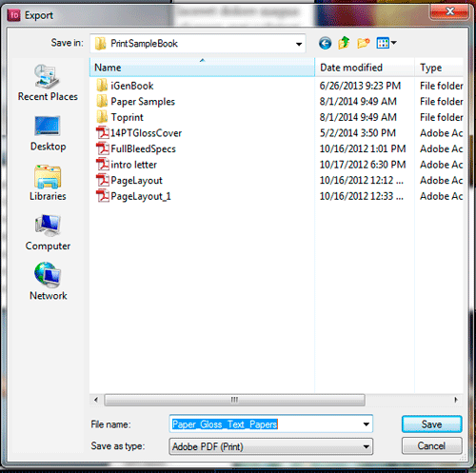This screenshot has width=476, height=473.
Task: Select Computer in the places bar
Action: pyautogui.click(x=48, y=232)
